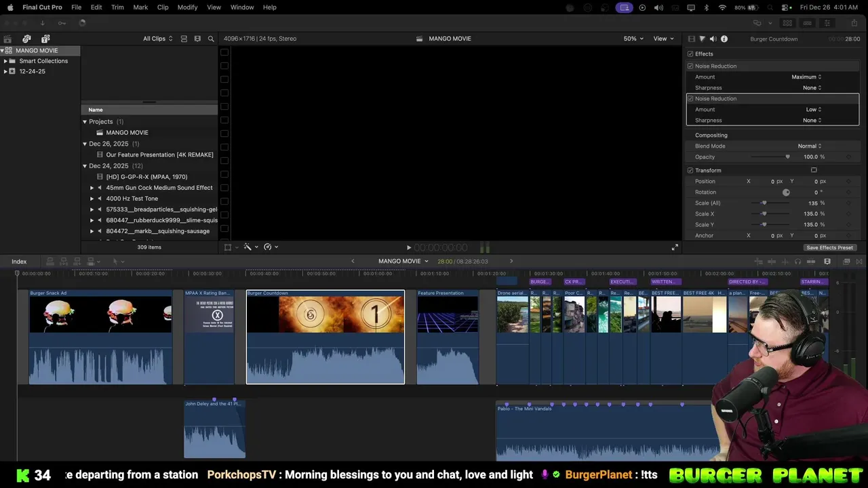Open the crop and transform tools menu
This screenshot has width=868, height=488.
[231, 247]
